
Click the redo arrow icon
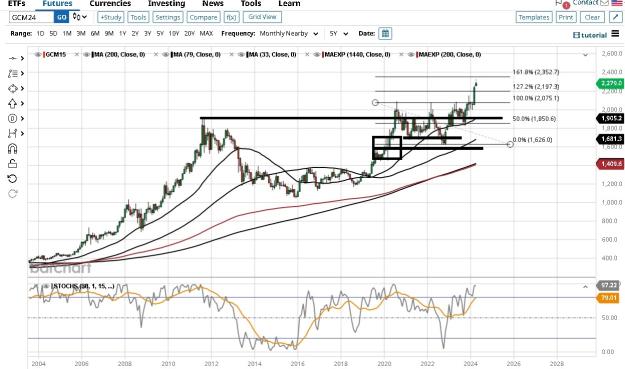tap(12, 194)
